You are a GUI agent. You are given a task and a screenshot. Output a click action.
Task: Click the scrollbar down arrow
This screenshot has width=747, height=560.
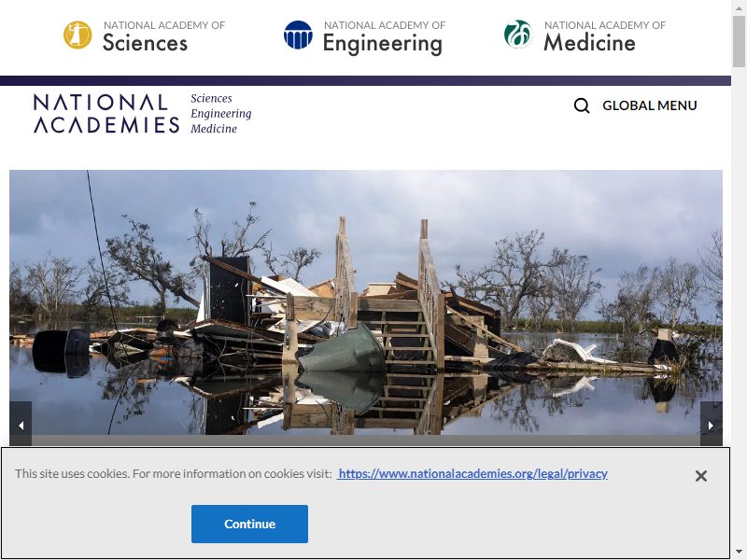[x=740, y=553]
